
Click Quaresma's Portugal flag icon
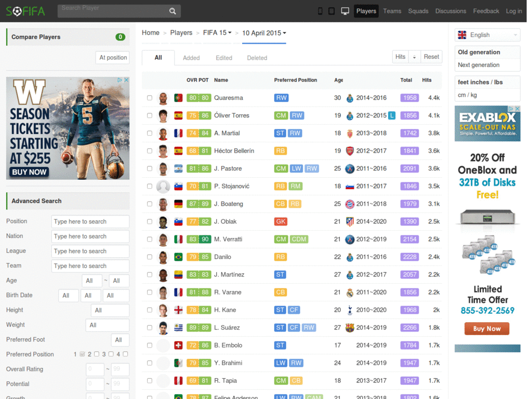point(178,98)
